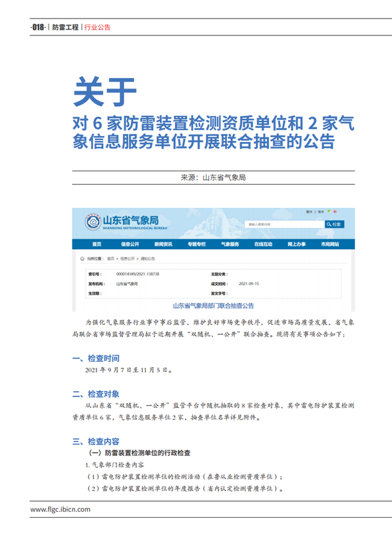Click the Shandong Meteorological Bureau round logo
The width and height of the screenshot is (392, 533).
coord(93,222)
